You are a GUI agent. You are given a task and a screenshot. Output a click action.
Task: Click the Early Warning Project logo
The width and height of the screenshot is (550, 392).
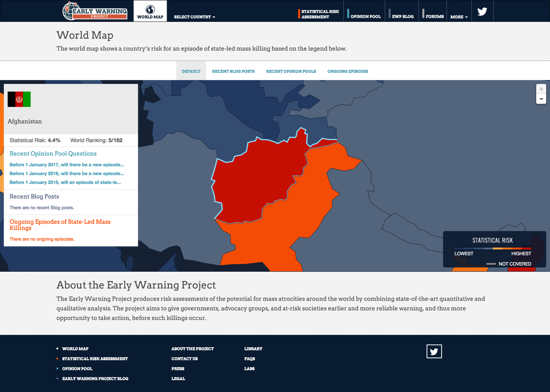[x=95, y=11]
